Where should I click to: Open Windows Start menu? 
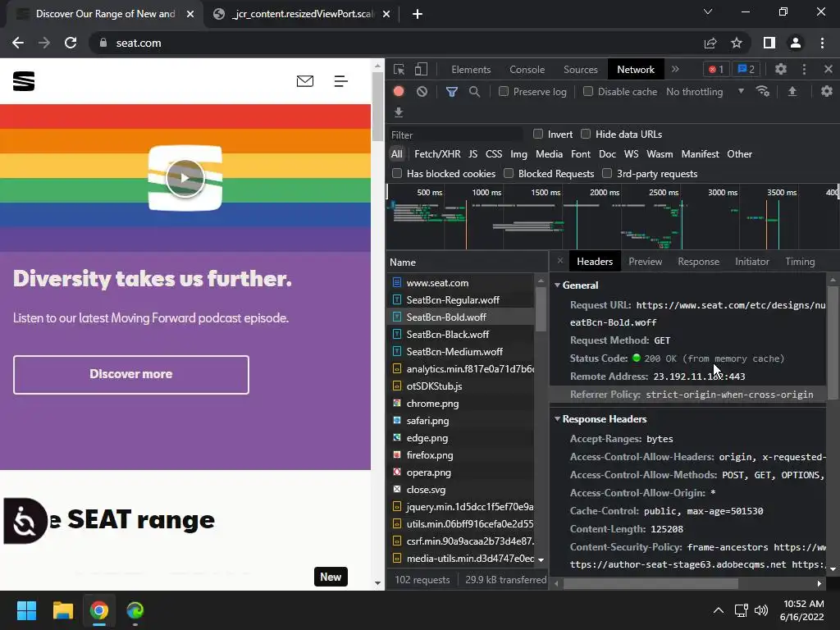26,610
